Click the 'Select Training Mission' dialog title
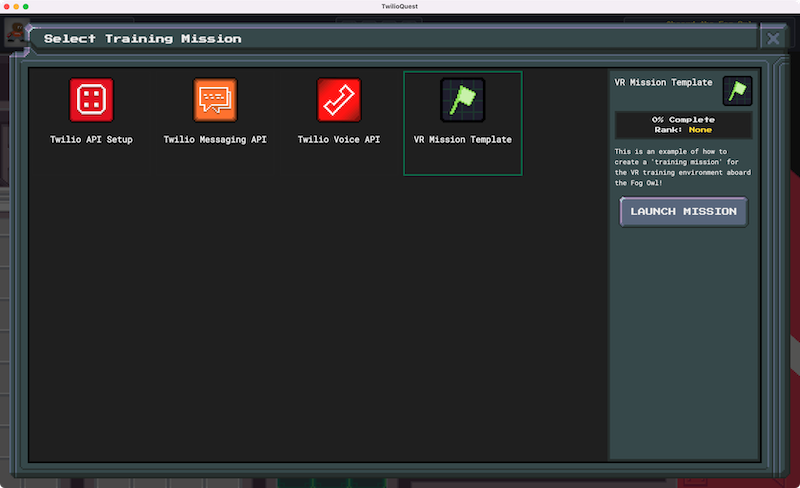This screenshot has height=488, width=800. click(x=142, y=39)
